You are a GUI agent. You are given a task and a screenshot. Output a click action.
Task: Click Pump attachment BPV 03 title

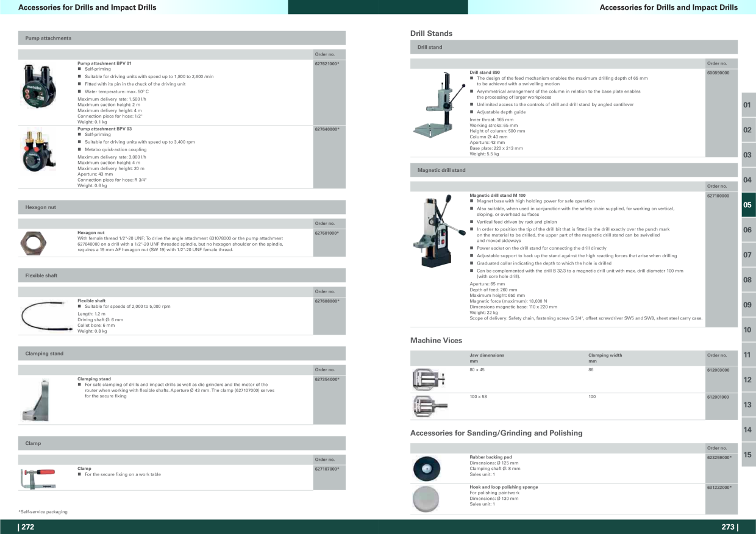[x=104, y=129]
